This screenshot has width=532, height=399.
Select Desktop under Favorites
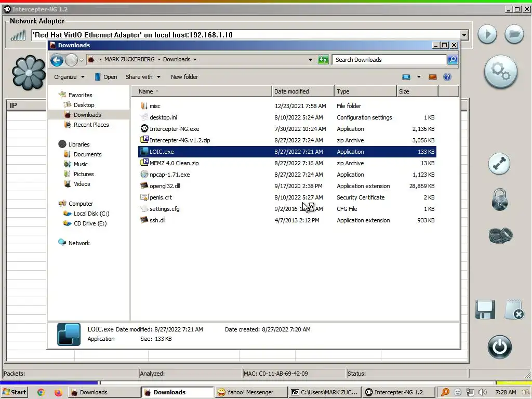[x=84, y=105]
